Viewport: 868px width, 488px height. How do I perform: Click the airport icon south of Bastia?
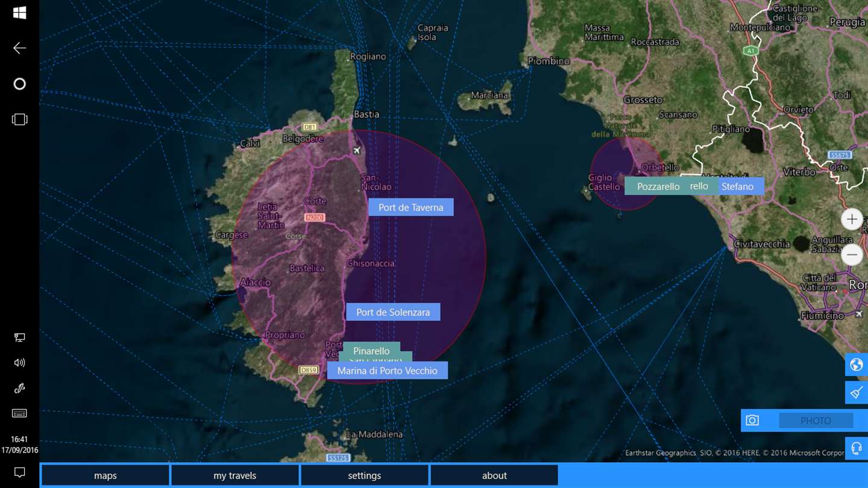click(357, 150)
